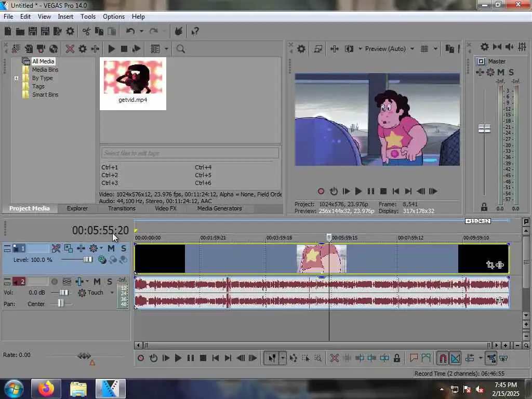
Task: Open the Insert menu
Action: [x=65, y=17]
